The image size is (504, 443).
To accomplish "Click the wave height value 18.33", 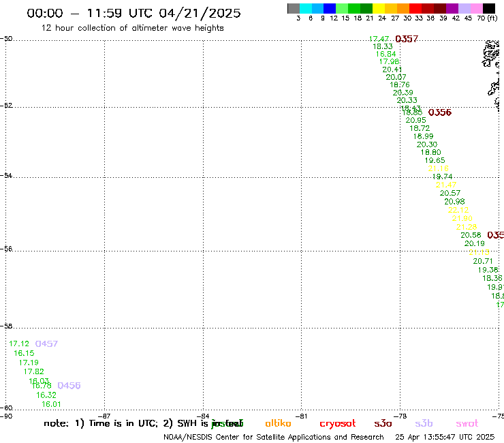I will coord(383,46).
